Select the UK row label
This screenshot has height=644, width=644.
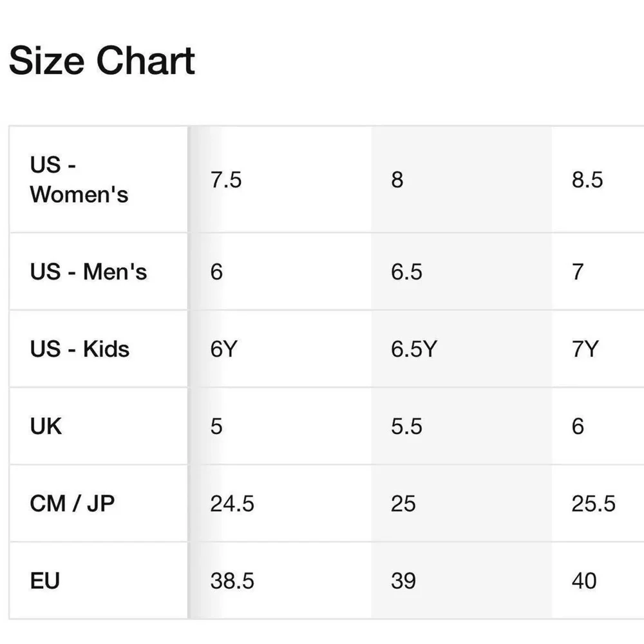coord(46,426)
